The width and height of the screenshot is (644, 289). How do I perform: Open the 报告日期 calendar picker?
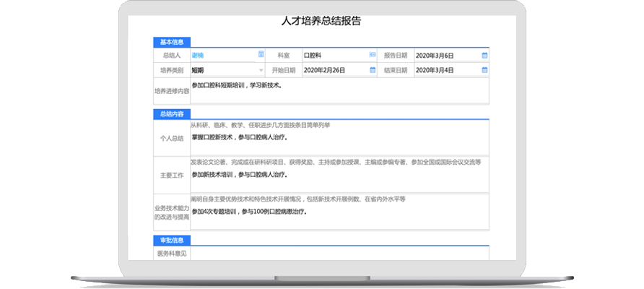[x=484, y=55]
